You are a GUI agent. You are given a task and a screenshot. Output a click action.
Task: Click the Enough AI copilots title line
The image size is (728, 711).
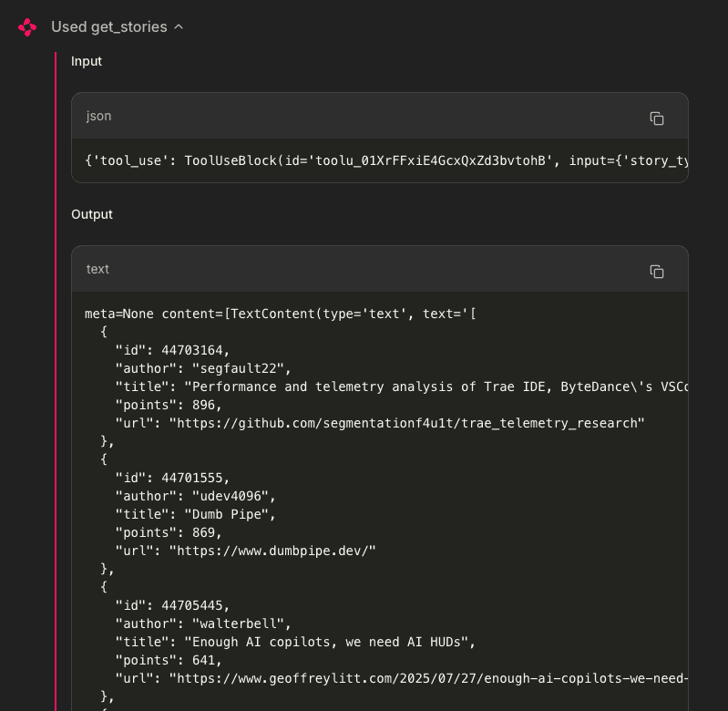tap(295, 642)
